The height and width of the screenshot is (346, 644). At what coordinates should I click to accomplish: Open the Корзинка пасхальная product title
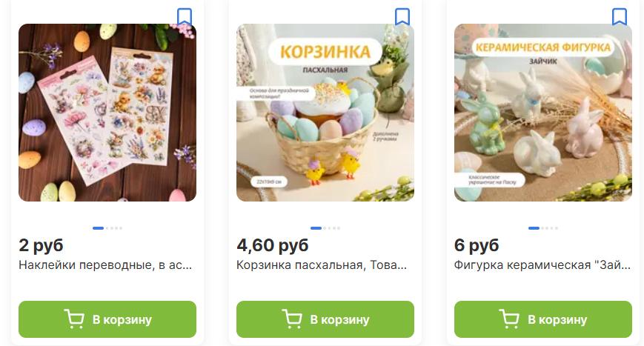point(322,265)
